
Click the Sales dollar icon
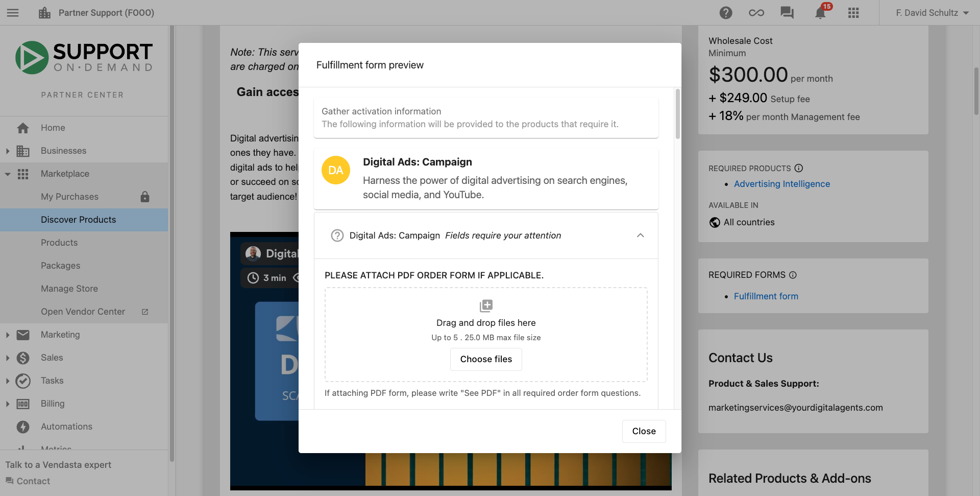point(23,358)
